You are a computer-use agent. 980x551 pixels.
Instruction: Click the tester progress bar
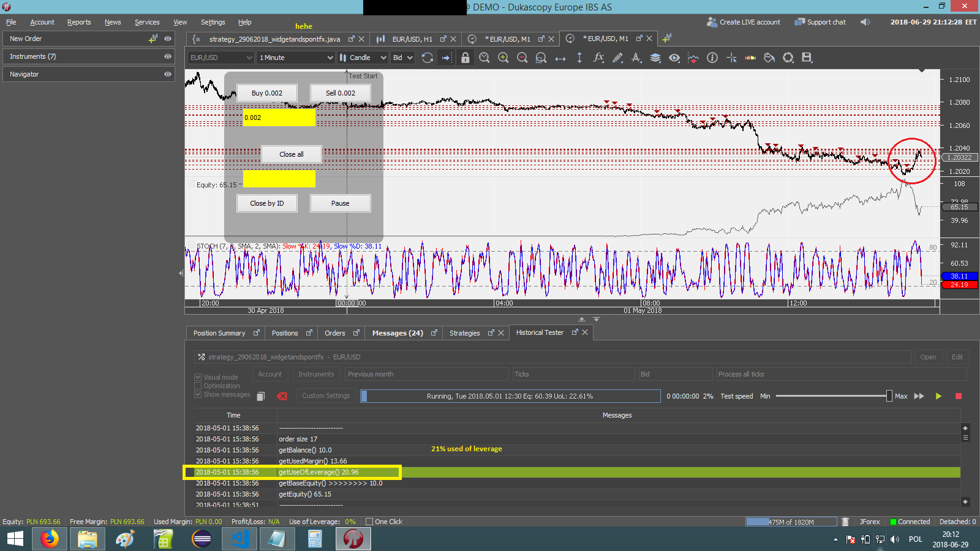point(510,396)
